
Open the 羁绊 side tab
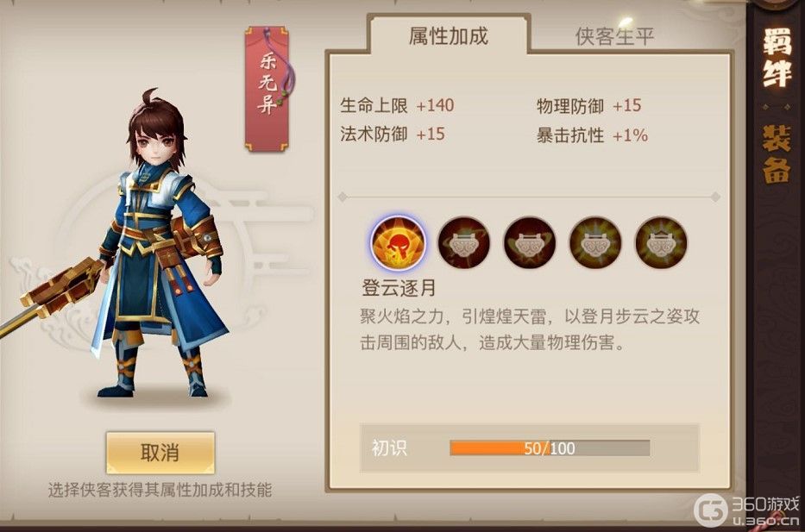point(777,58)
